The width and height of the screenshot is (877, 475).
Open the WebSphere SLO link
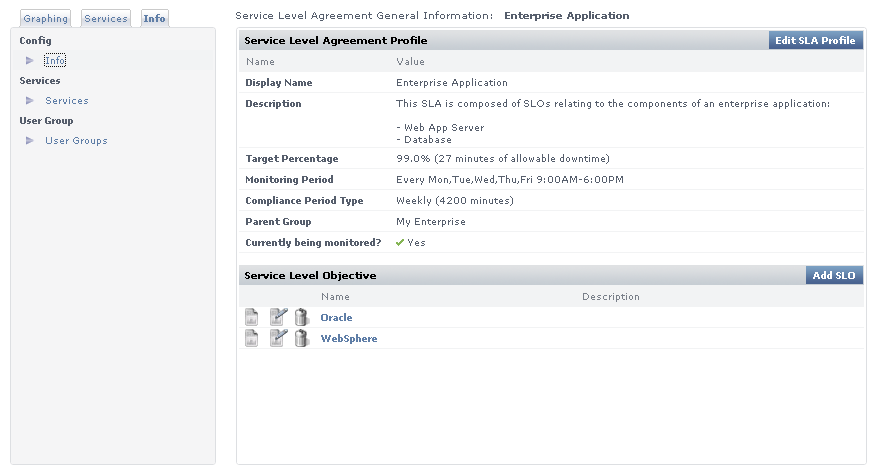tap(349, 339)
